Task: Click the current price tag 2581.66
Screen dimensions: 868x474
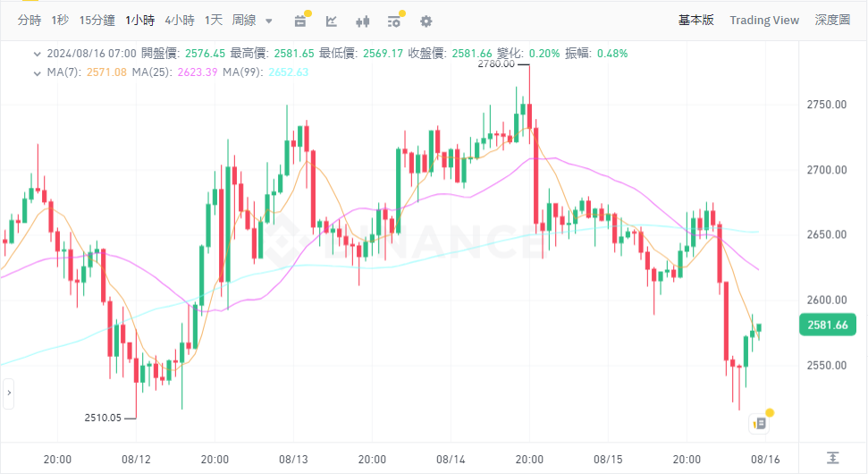Action: click(827, 326)
